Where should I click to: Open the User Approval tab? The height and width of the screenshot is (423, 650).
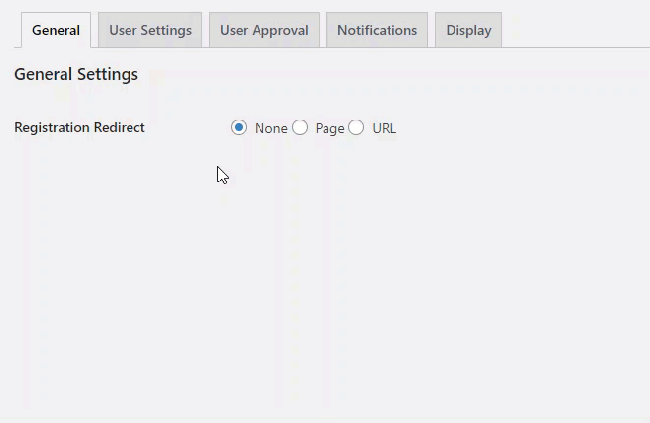[x=265, y=30]
